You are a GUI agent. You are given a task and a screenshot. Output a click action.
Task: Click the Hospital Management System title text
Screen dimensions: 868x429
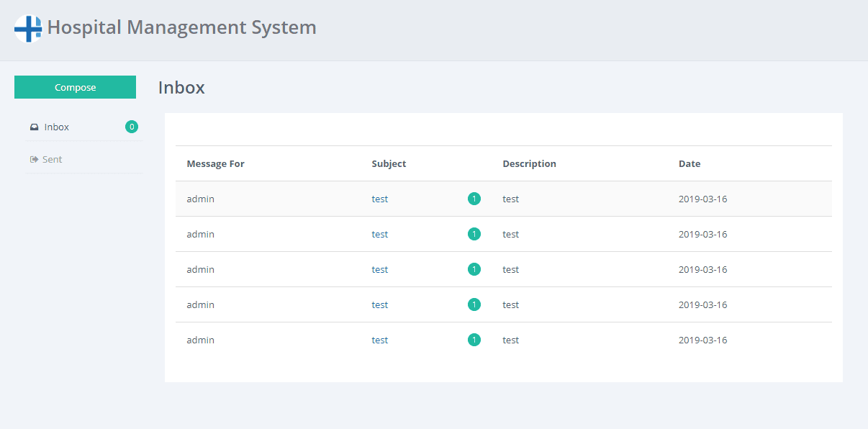tap(181, 28)
